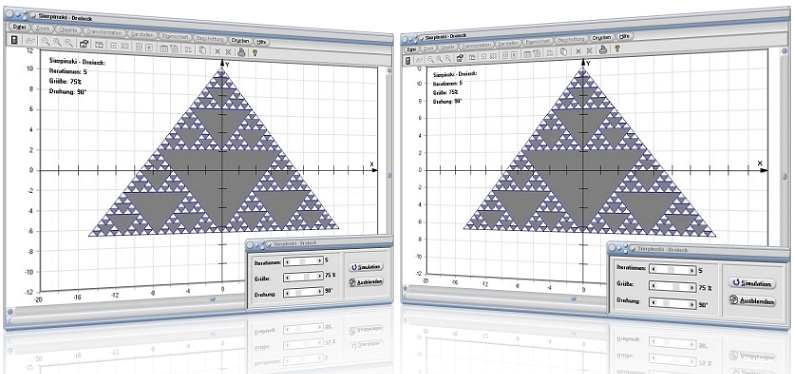Click the copy pages icon in the right window

563,52
